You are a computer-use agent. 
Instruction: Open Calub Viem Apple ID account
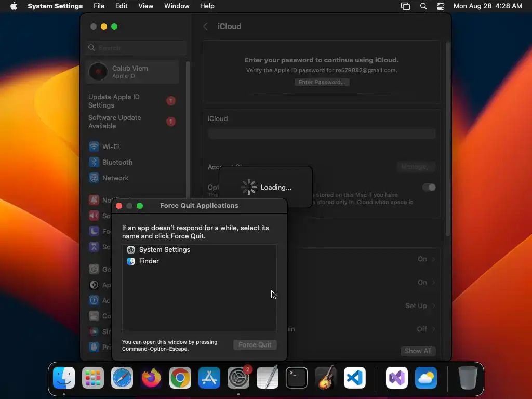pos(132,72)
